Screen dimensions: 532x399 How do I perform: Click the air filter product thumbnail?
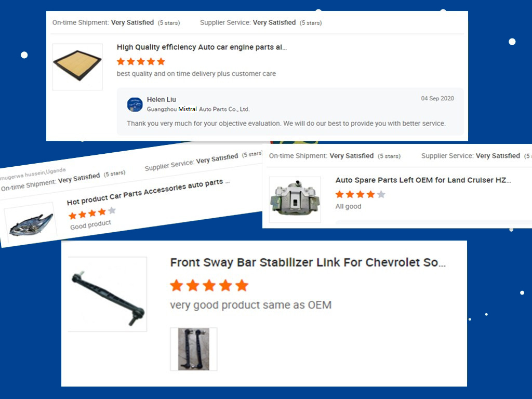click(x=77, y=66)
